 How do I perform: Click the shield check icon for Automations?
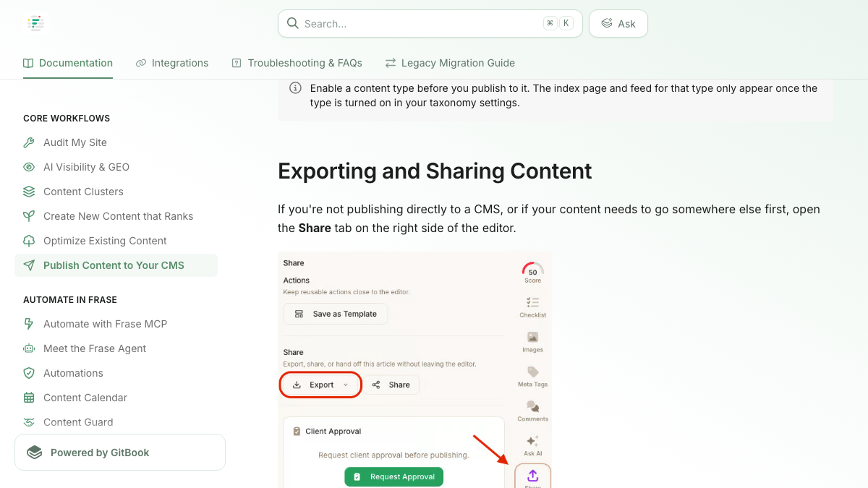coord(29,373)
